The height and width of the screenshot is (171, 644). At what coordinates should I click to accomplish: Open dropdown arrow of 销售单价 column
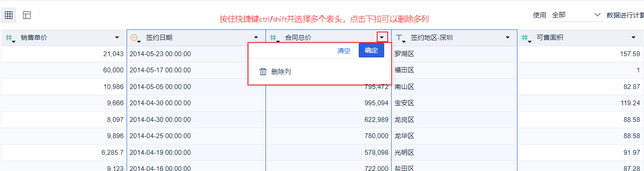[117, 38]
